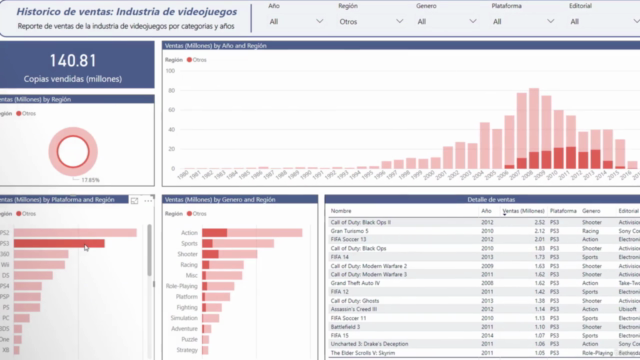
Task: Select the Call of Duty: Ghosts row
Action: (x=484, y=301)
